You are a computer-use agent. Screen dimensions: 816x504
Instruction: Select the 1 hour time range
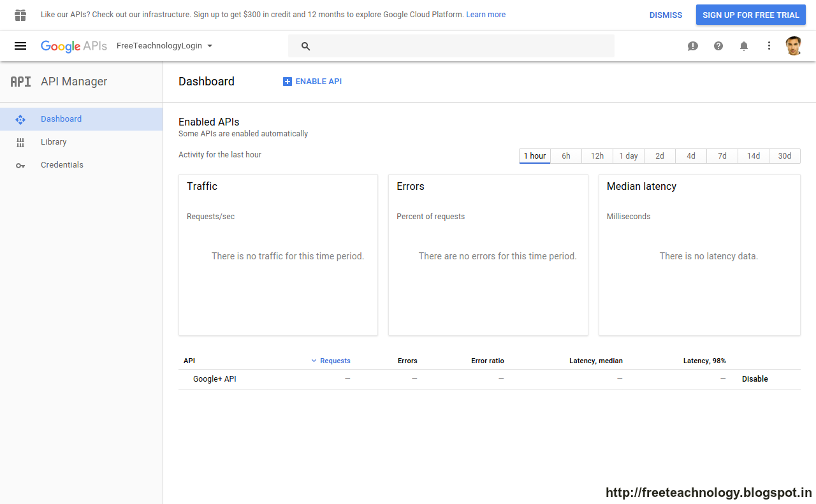pyautogui.click(x=535, y=156)
